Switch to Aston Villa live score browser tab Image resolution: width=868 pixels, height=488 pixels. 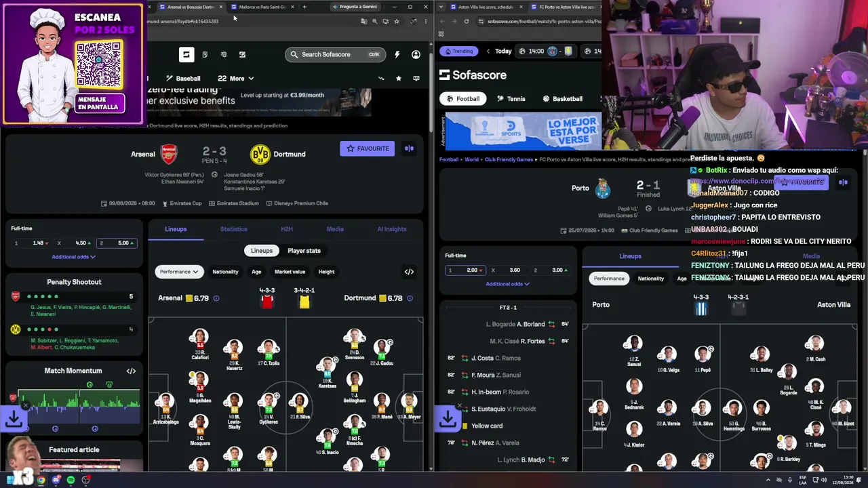pos(486,7)
